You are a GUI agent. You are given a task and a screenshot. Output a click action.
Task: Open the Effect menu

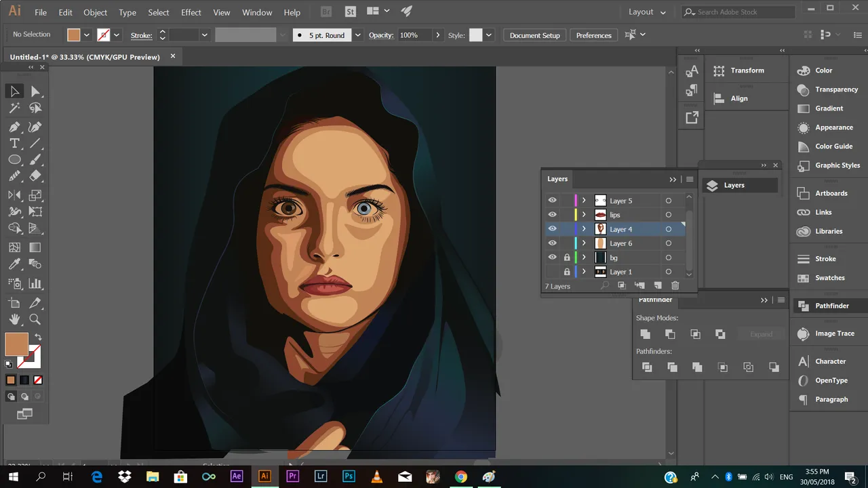click(191, 12)
